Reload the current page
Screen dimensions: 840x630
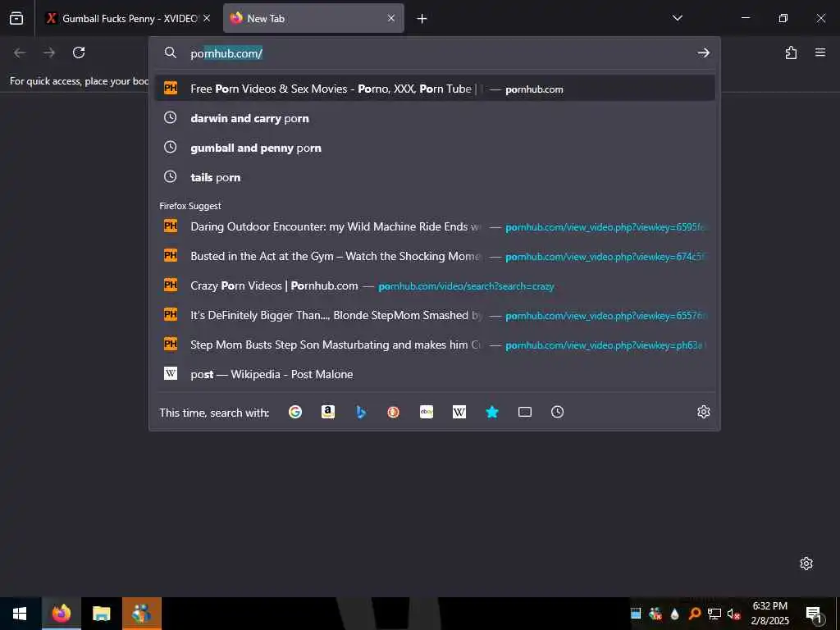[79, 52]
